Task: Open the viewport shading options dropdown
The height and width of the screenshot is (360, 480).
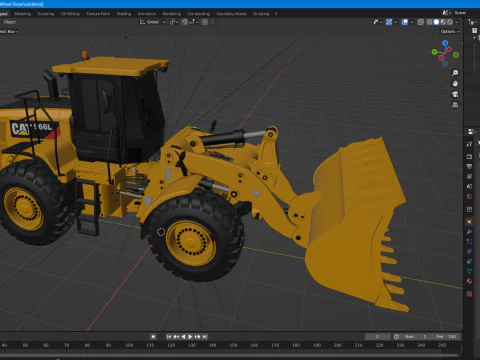Action: (457, 22)
